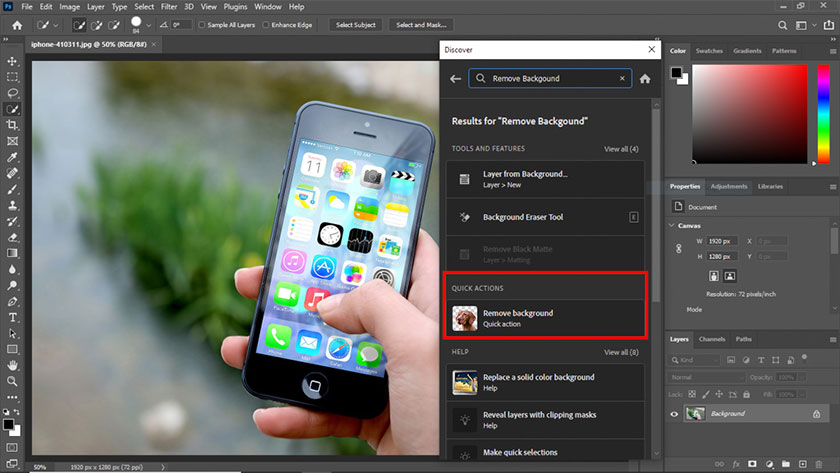The height and width of the screenshot is (473, 840).
Task: Select the Frame tool
Action: pos(12,141)
